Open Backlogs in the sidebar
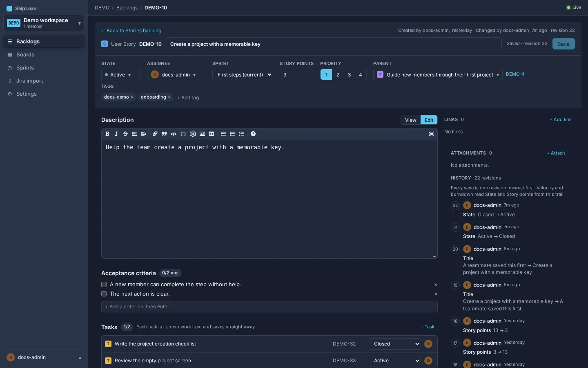This screenshot has width=588, height=368. pyautogui.click(x=44, y=41)
